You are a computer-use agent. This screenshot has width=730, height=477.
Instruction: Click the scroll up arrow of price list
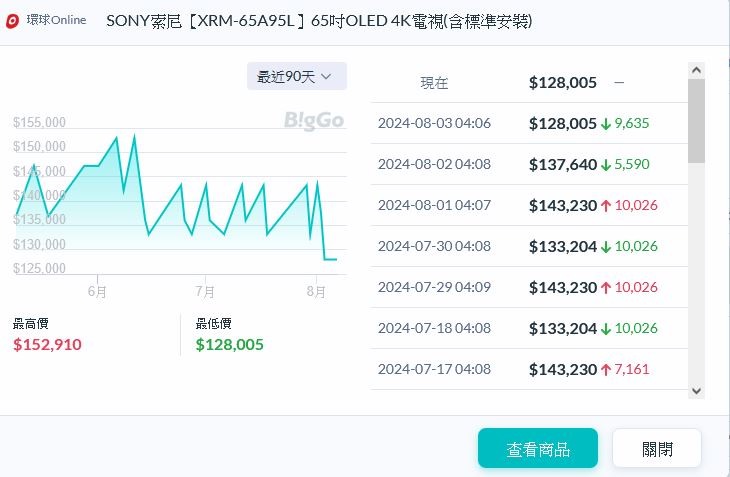point(696,70)
